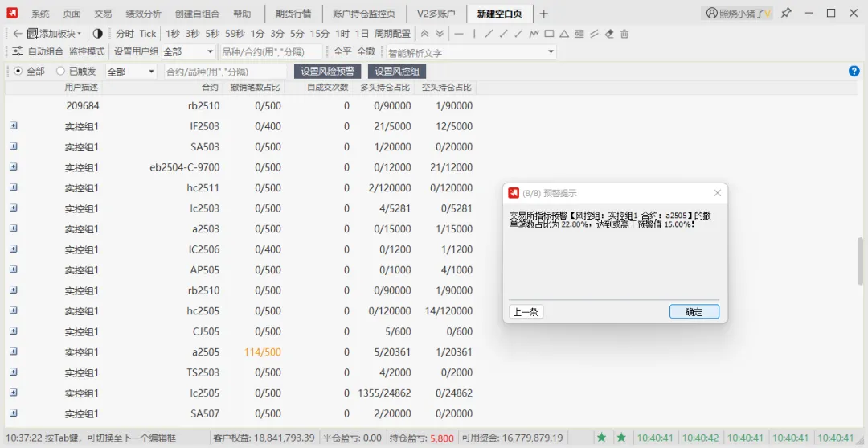Open the 设置用户组 dropdown showing 全部
This screenshot has height=448, width=868.
188,51
